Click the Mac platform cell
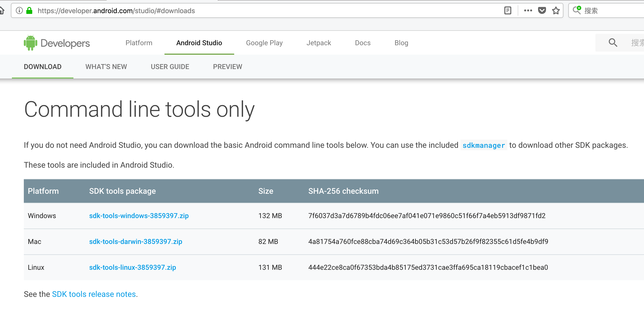The height and width of the screenshot is (312, 644). [x=34, y=241]
